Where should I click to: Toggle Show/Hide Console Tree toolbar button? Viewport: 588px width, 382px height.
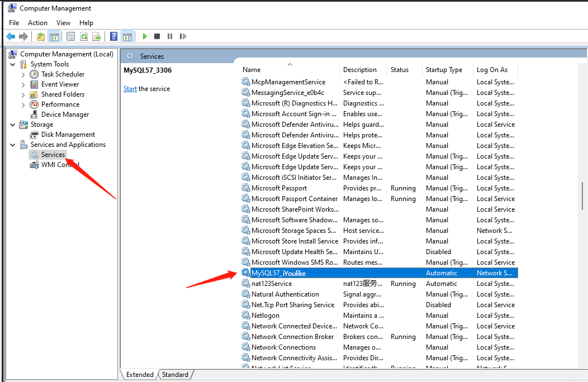(x=54, y=36)
